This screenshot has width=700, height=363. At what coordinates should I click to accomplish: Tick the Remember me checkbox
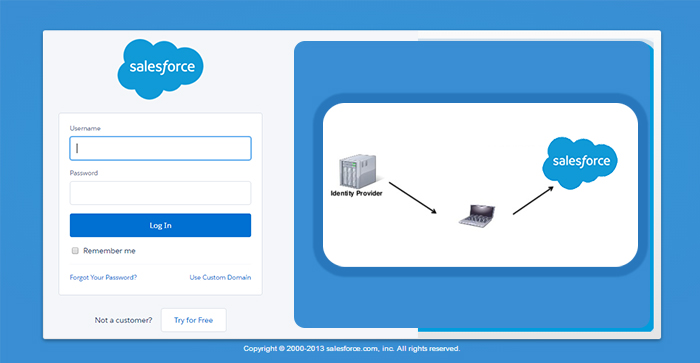tap(75, 250)
